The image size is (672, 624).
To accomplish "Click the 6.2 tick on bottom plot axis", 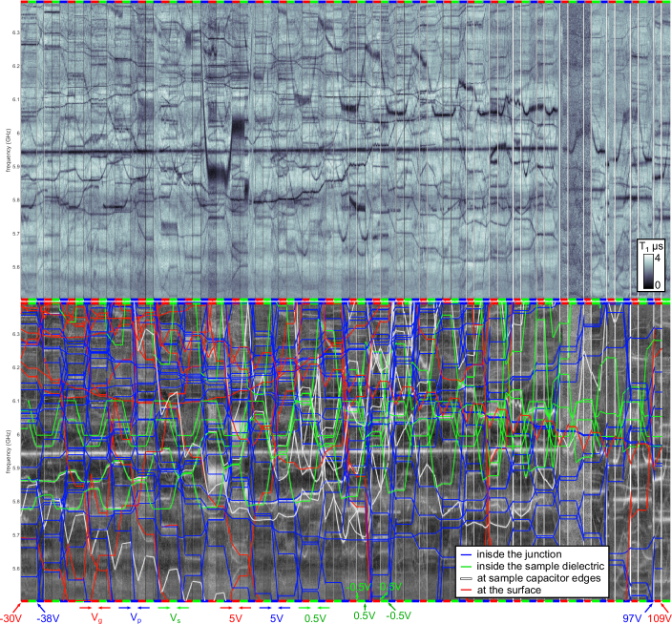I will [16, 367].
